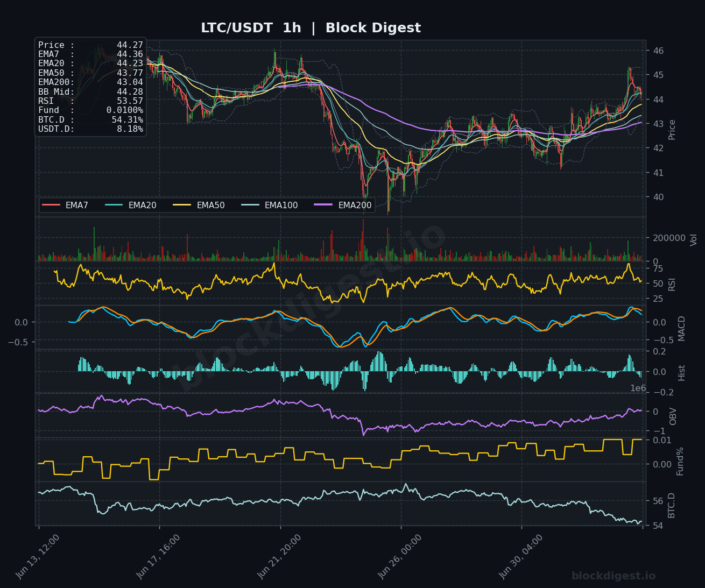Image resolution: width=705 pixels, height=588 pixels.
Task: Click the EMA20 44.23 info row
Action: click(90, 63)
